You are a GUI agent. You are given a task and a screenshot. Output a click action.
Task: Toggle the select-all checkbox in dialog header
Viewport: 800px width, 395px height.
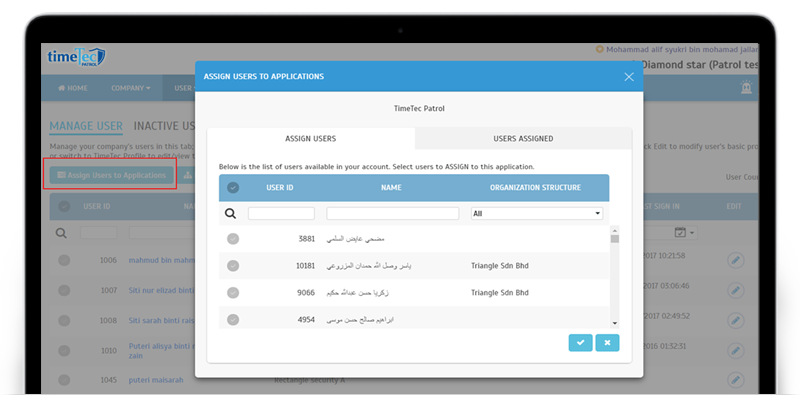pos(233,188)
